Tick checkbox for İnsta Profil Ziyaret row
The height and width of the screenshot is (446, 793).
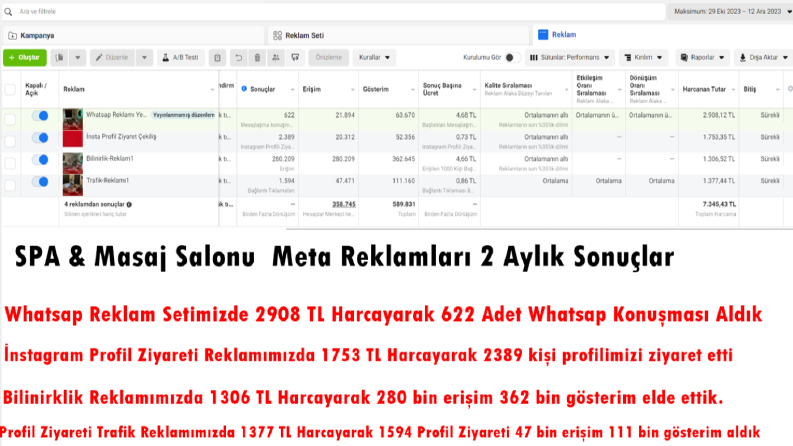10,141
